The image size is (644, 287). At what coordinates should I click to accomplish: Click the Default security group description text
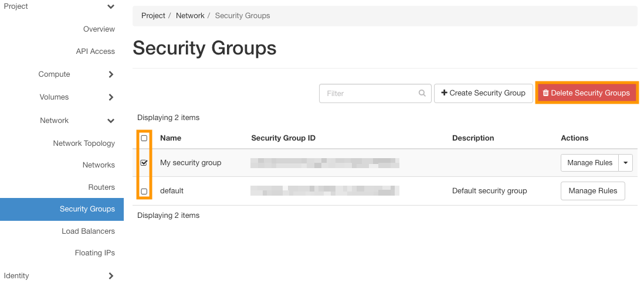[x=490, y=191]
